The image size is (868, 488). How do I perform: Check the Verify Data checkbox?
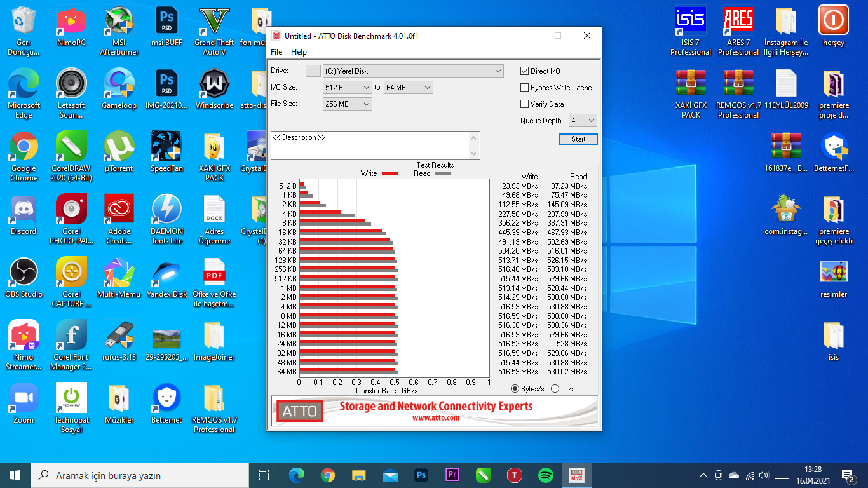(x=525, y=104)
